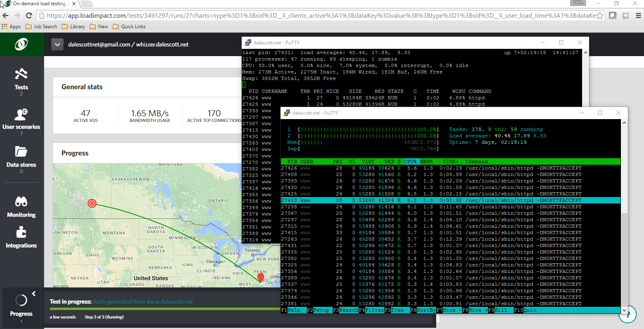Close the On-demand load testing tab

coord(74,4)
